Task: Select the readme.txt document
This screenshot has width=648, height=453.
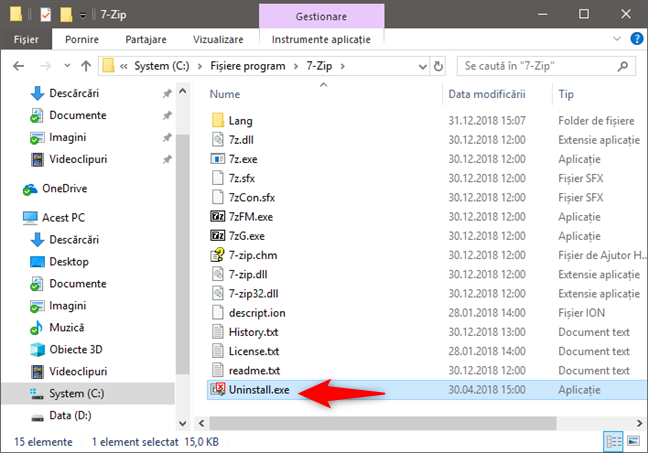Action: [x=254, y=370]
